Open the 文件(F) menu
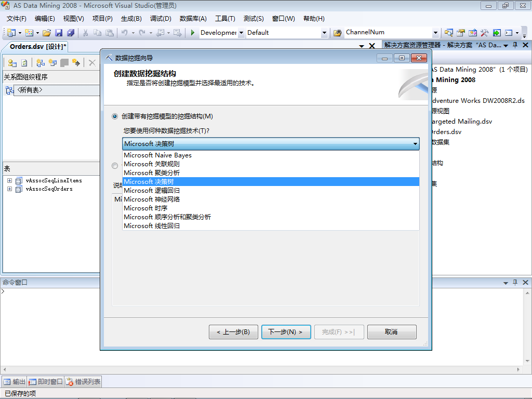The height and width of the screenshot is (399, 532). click(x=16, y=19)
